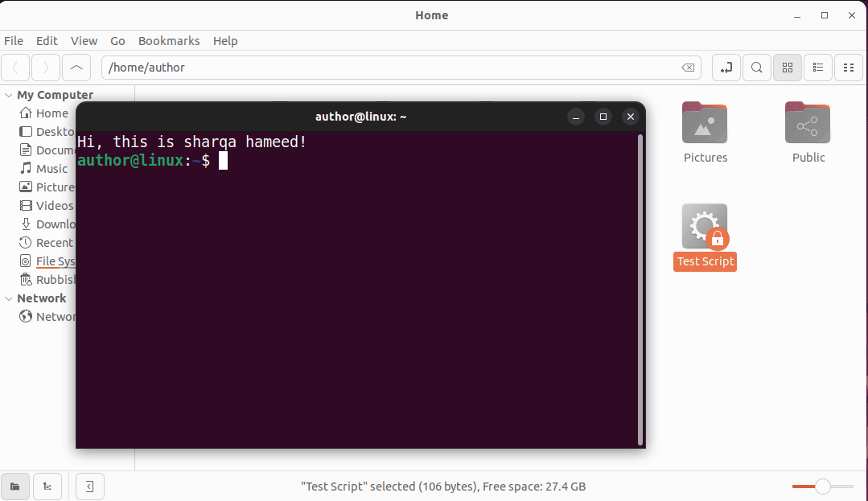Select Downloads in the sidebar

[x=47, y=224]
